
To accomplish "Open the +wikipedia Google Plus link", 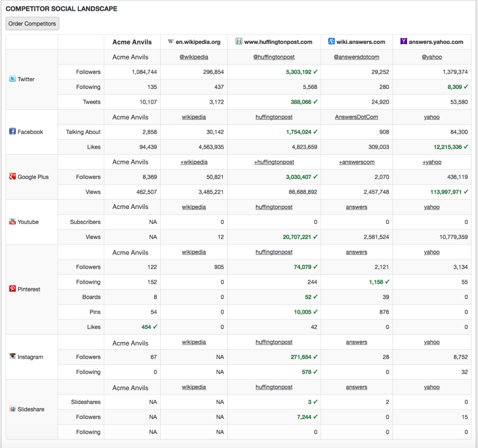I will click(194, 162).
